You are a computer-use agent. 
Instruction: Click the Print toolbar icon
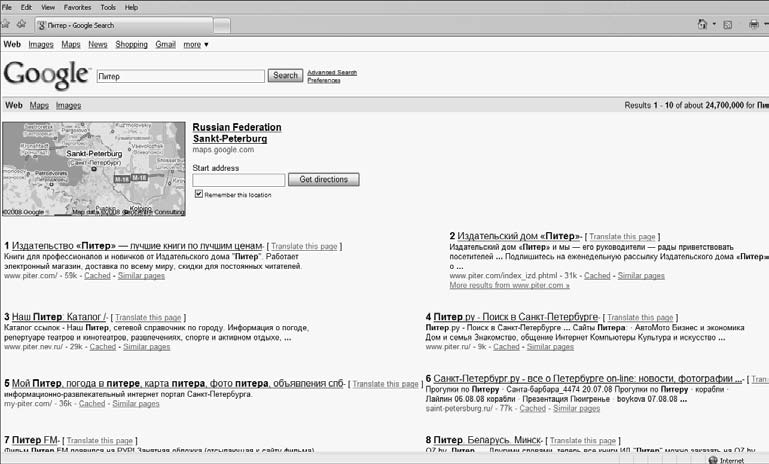pos(753,25)
